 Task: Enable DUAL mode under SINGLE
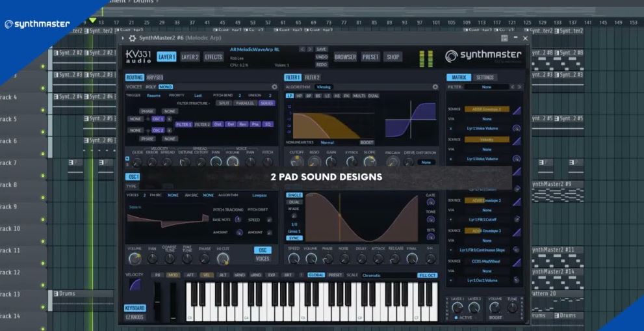point(294,202)
